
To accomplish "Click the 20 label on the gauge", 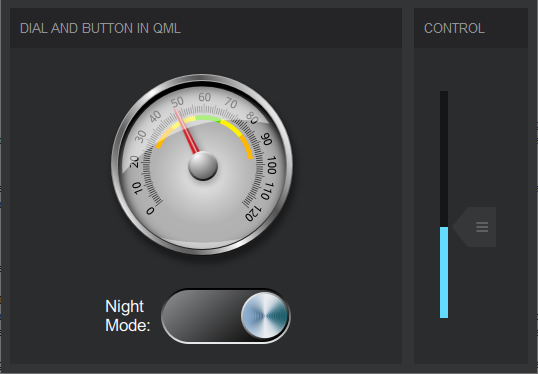I will pyautogui.click(x=134, y=161).
